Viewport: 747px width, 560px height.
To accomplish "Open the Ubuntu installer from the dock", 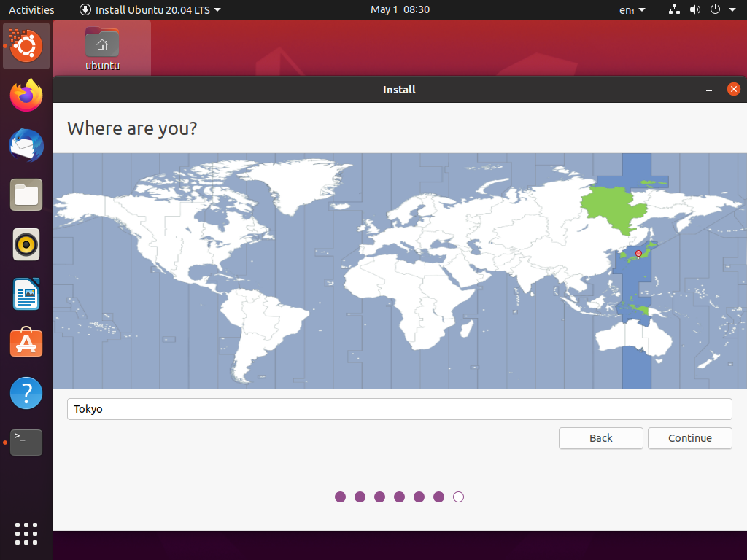I will pyautogui.click(x=26, y=46).
